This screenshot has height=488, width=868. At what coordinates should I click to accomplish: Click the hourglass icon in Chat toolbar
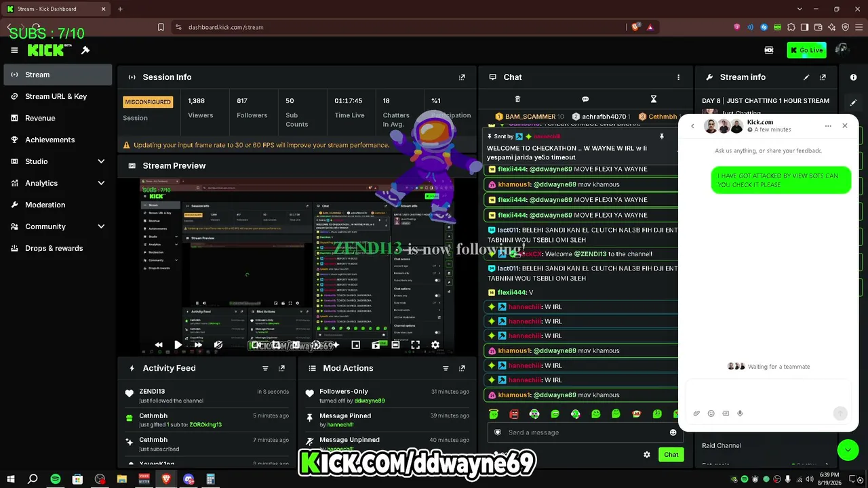pos(653,99)
